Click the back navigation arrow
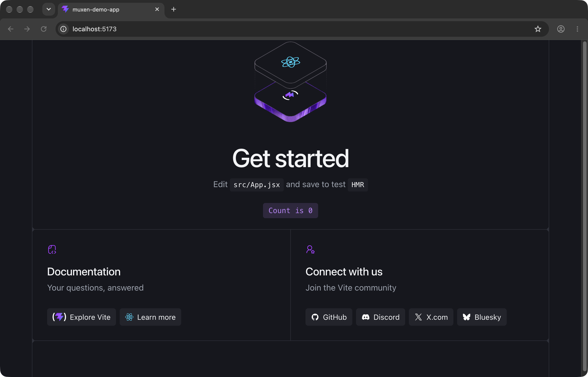Image resolution: width=588 pixels, height=377 pixels. pos(11,29)
